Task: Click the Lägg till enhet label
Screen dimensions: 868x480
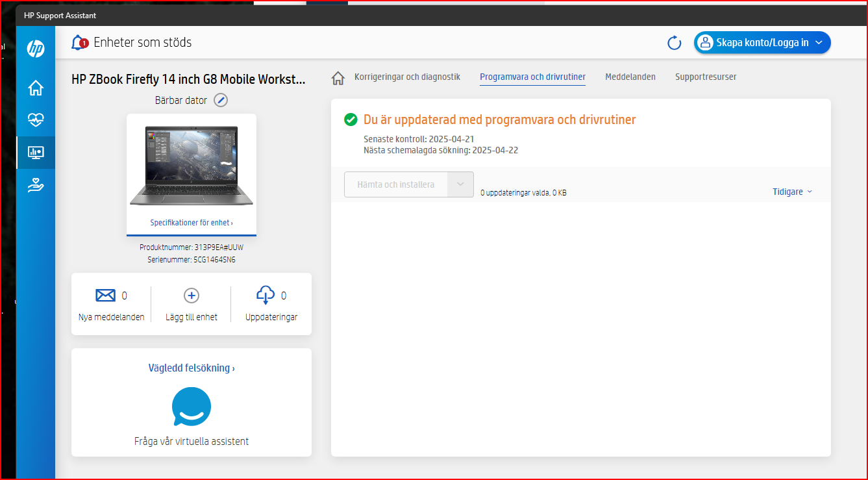Action: (x=192, y=318)
